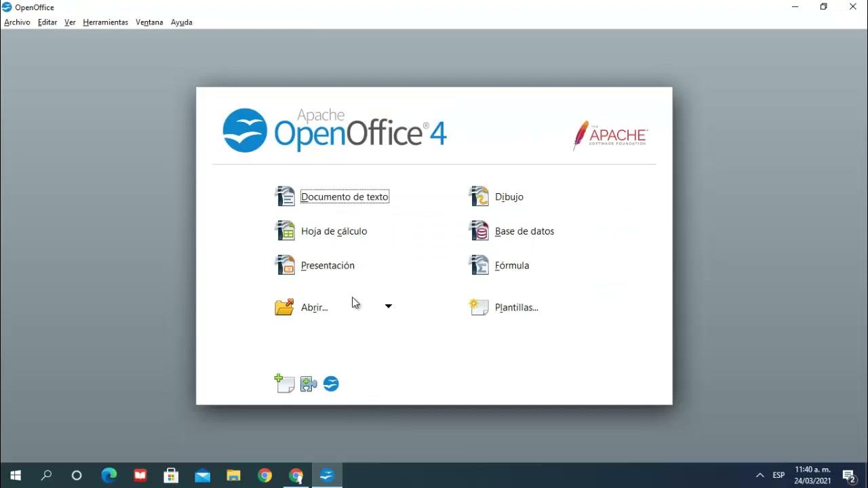
Task: Open the Windows Start menu
Action: tap(16, 475)
